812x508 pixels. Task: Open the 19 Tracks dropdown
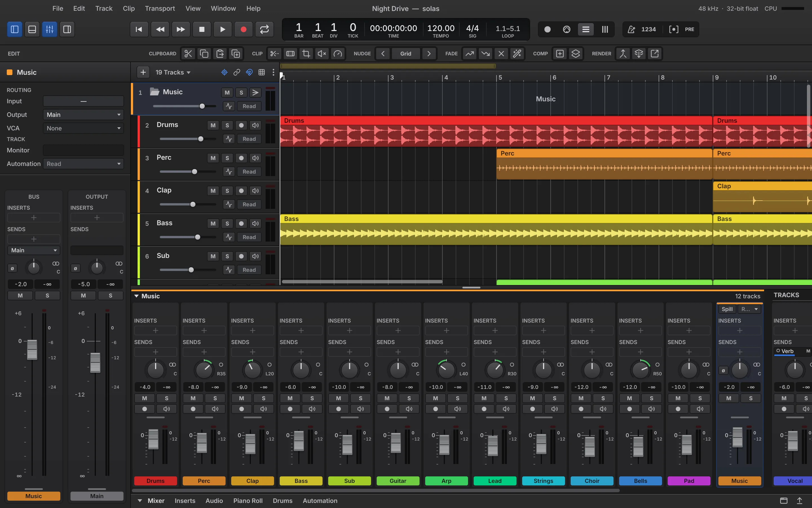[173, 72]
